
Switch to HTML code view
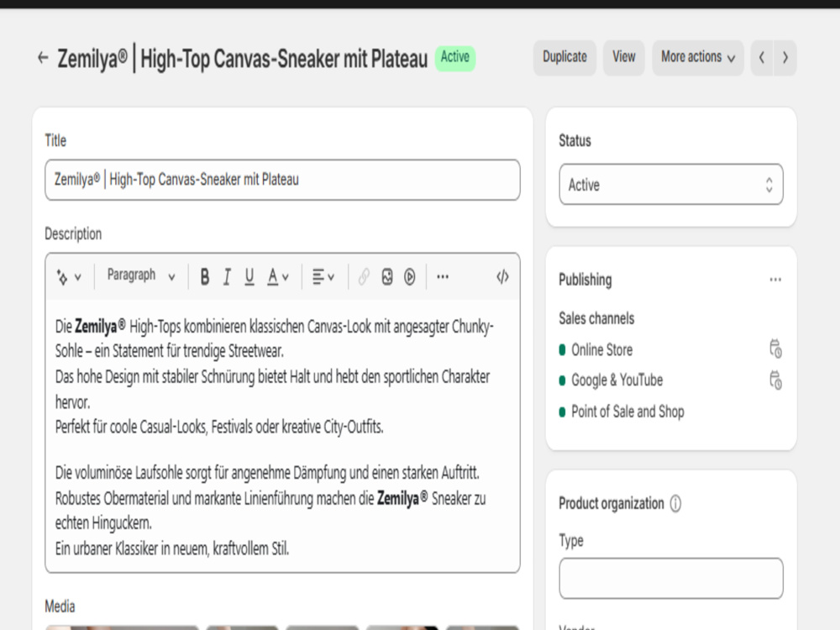[502, 277]
